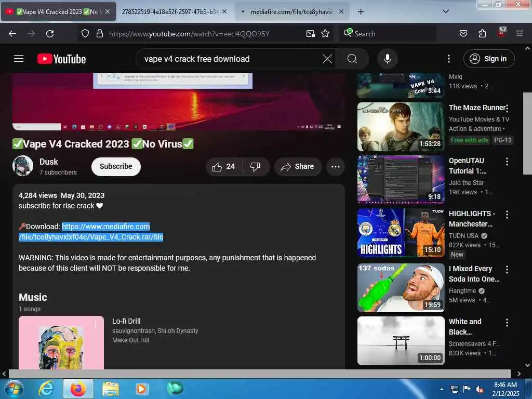
Task: Open OpenUTAU Tutorial thumbnail
Action: coord(401,179)
